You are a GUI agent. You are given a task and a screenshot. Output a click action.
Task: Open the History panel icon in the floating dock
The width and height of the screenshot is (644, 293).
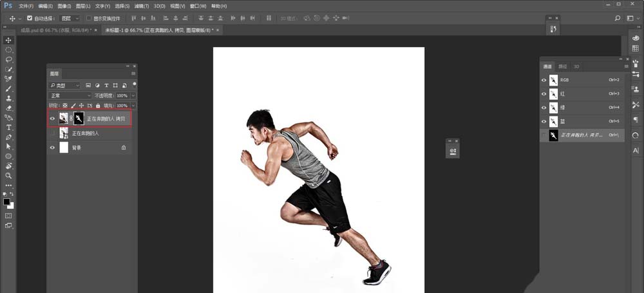(553, 29)
